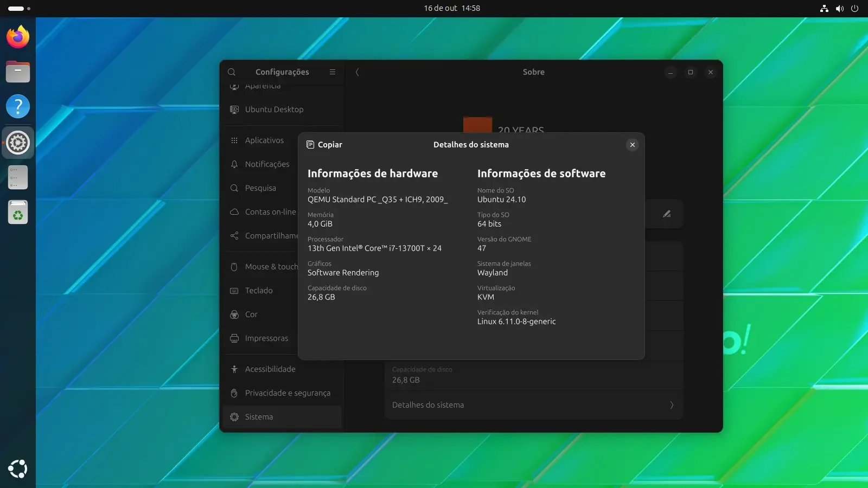Close the Detalhes do sistema dialog
Viewport: 868px width, 488px height.
(x=632, y=145)
